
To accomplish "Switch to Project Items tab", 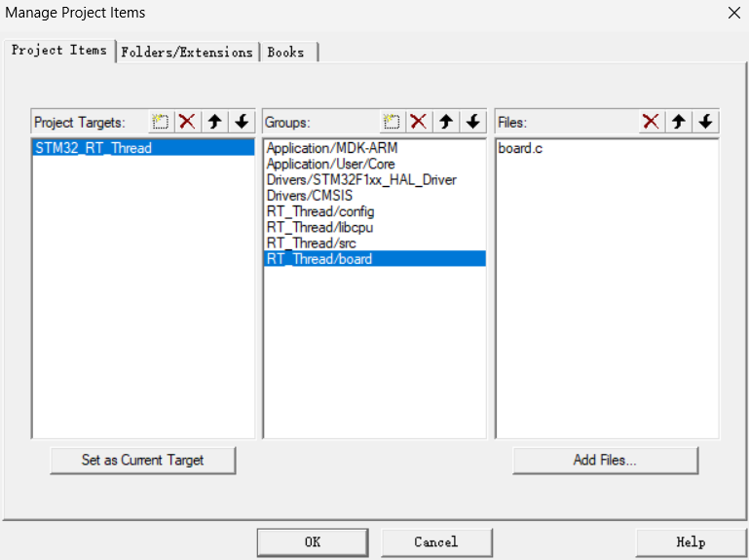I will point(59,51).
